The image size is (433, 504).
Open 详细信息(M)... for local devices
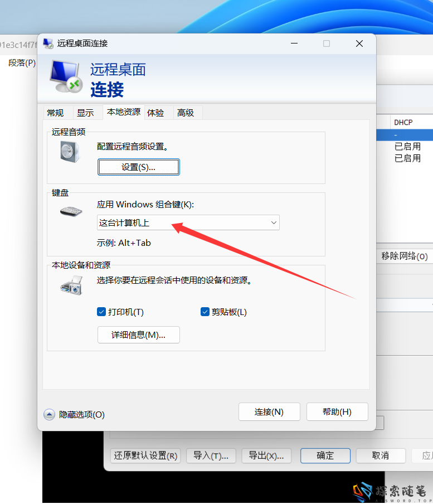point(138,335)
